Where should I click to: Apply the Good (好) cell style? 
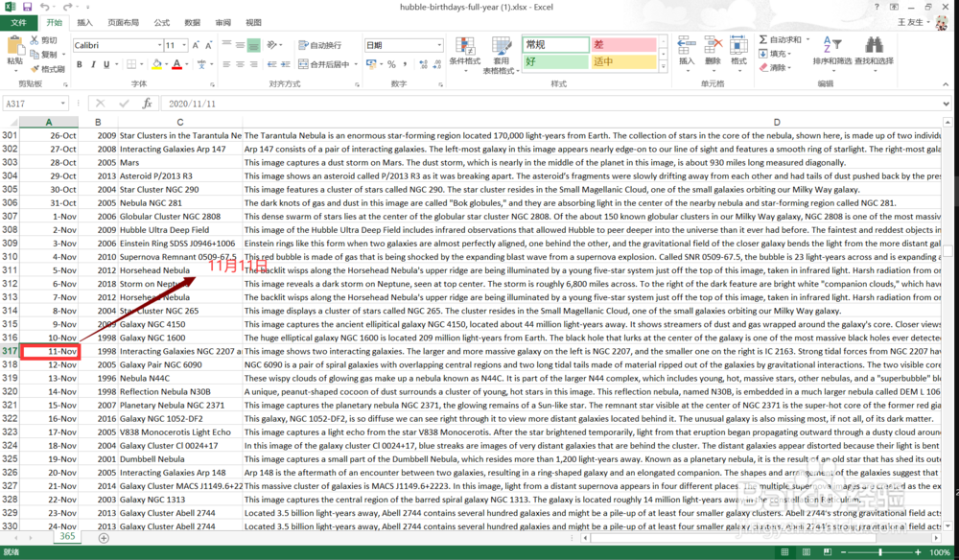pos(555,61)
